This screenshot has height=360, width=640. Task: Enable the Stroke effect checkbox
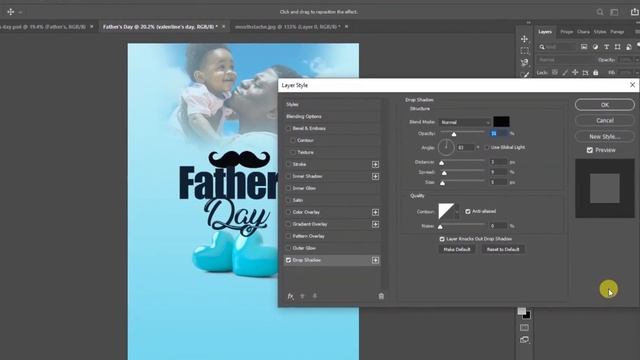(x=289, y=164)
